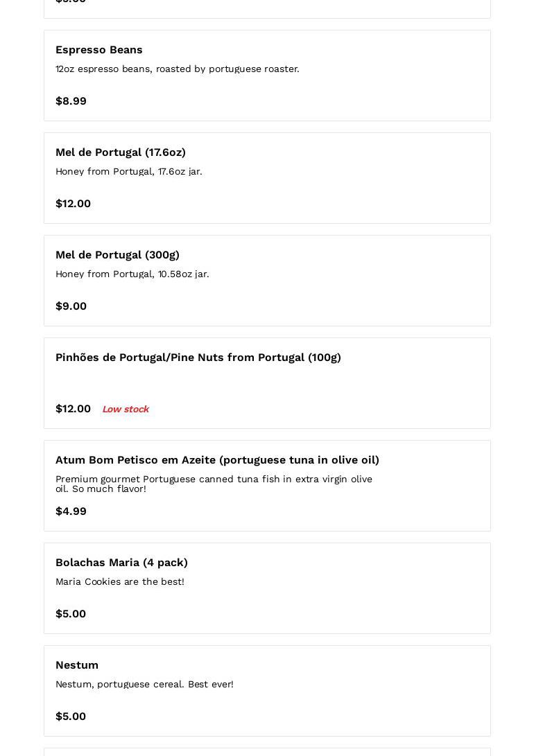
Task: Open the Nestum product card
Action: tap(267, 691)
